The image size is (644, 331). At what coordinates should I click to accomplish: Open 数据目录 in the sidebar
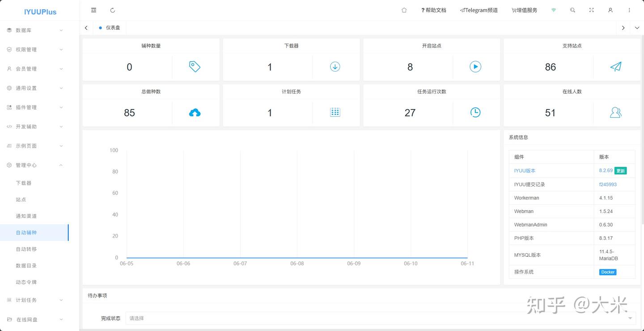click(34, 266)
